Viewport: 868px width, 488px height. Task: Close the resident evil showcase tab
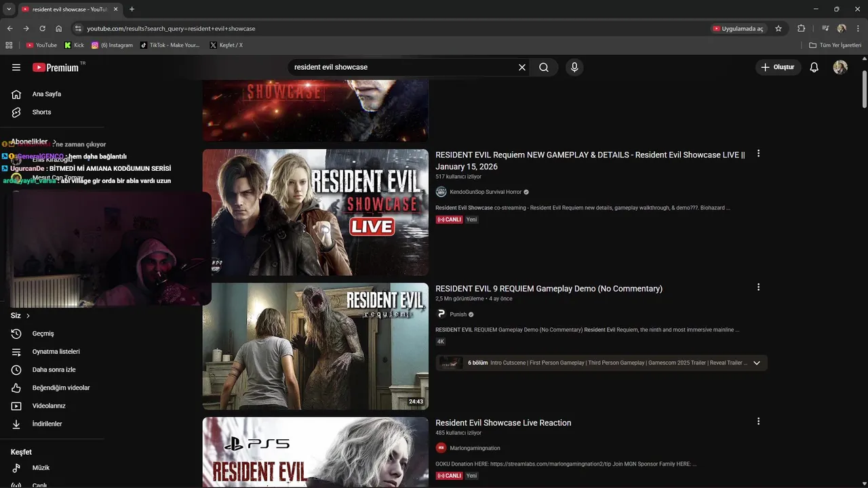tap(115, 9)
